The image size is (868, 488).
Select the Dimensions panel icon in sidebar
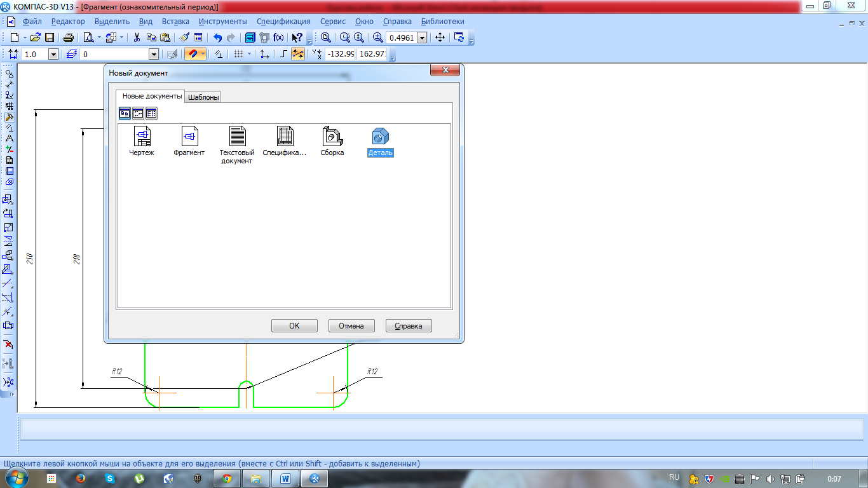click(9, 85)
